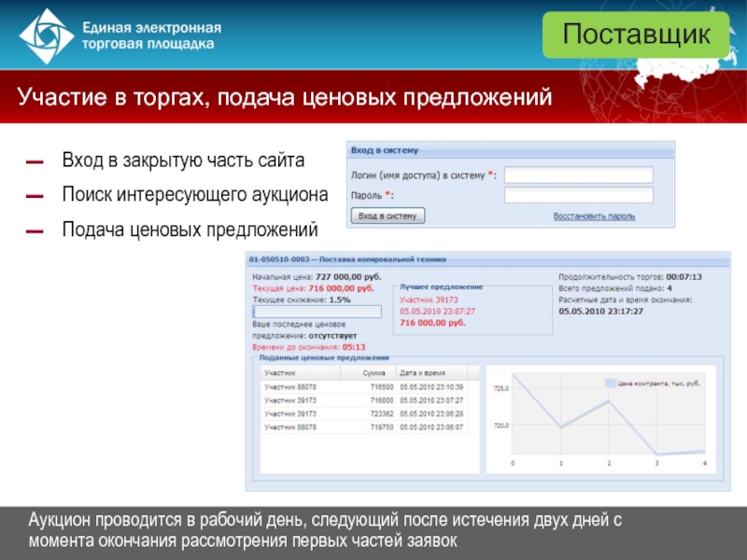The height and width of the screenshot is (560, 747).
Task: Focus the Логин (имя доступа) input field
Action: pyautogui.click(x=578, y=175)
